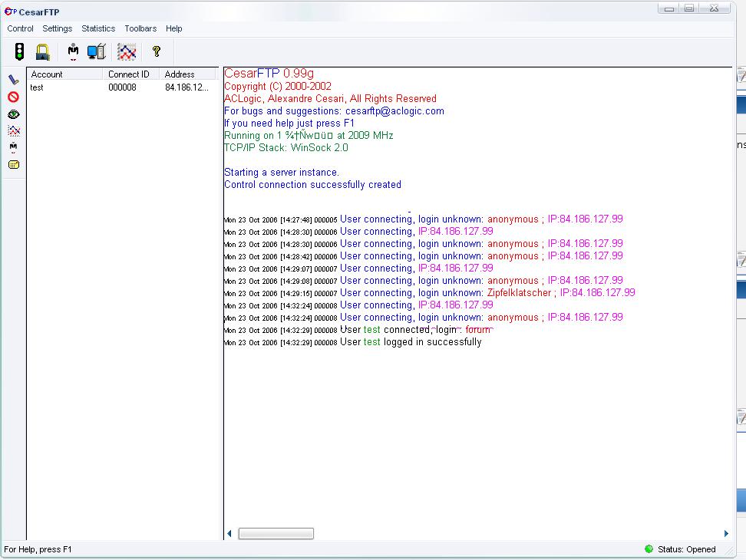Click the 'User test logged in successfully' entry
Screen dimensions: 746x560
[352, 342]
